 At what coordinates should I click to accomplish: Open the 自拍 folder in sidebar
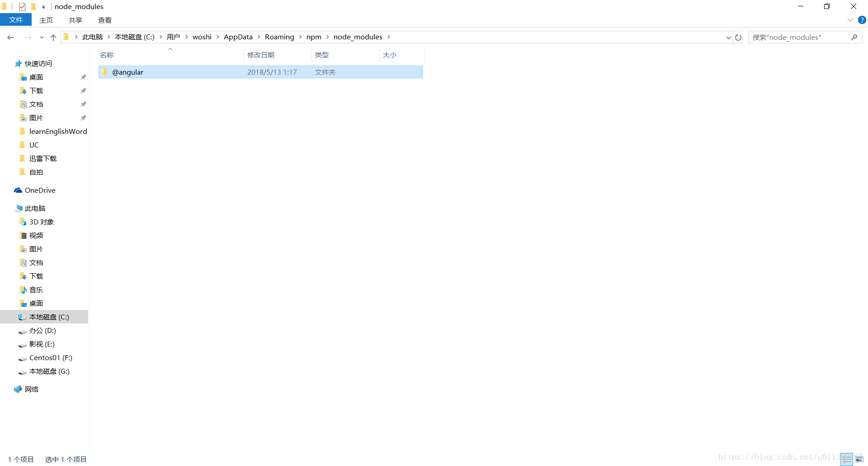pyautogui.click(x=36, y=172)
